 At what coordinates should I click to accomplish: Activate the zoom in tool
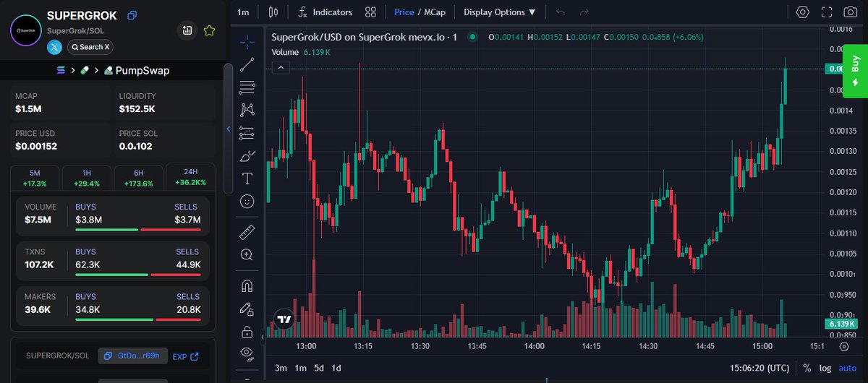247,254
